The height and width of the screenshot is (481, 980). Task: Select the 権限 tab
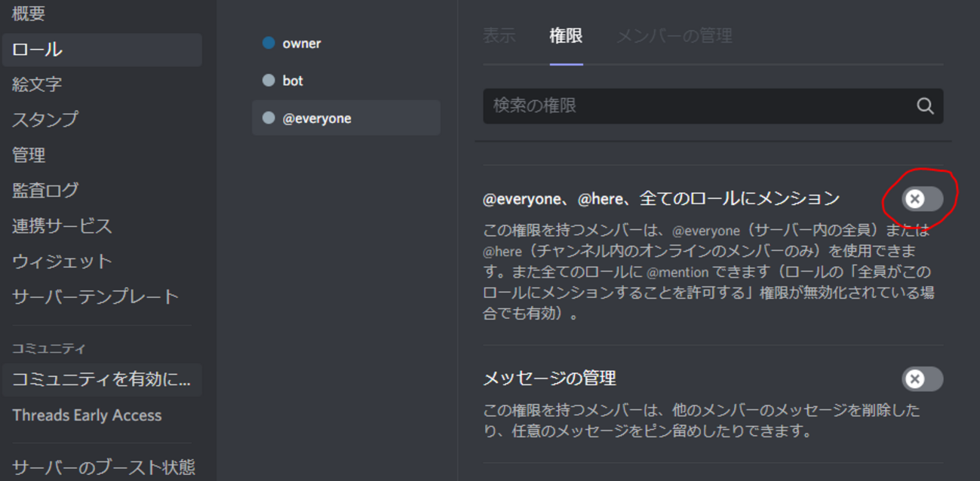[566, 35]
